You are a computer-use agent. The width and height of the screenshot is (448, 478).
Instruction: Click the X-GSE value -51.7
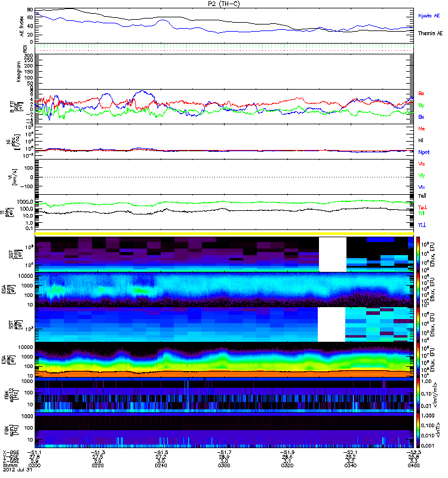224,452
